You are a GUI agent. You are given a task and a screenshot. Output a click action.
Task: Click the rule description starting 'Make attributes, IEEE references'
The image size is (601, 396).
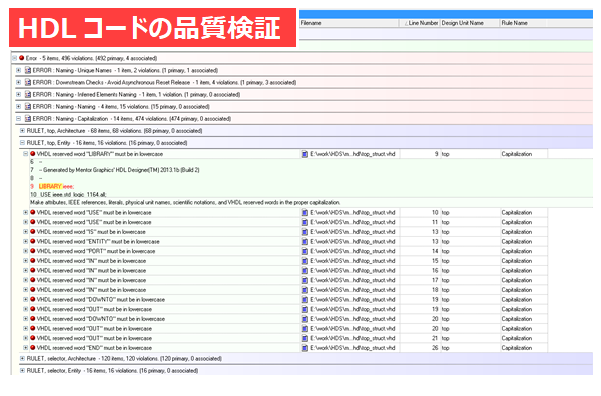pyautogui.click(x=185, y=202)
